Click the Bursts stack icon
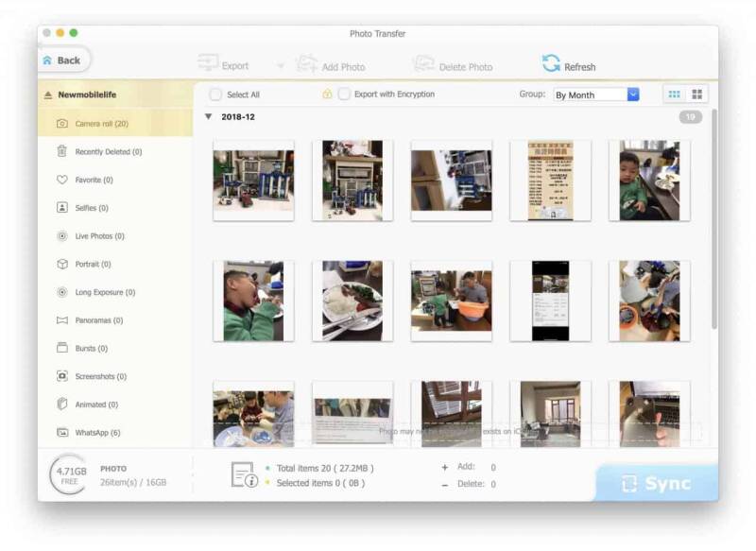Image resolution: width=756 pixels, height=551 pixels. click(x=62, y=348)
